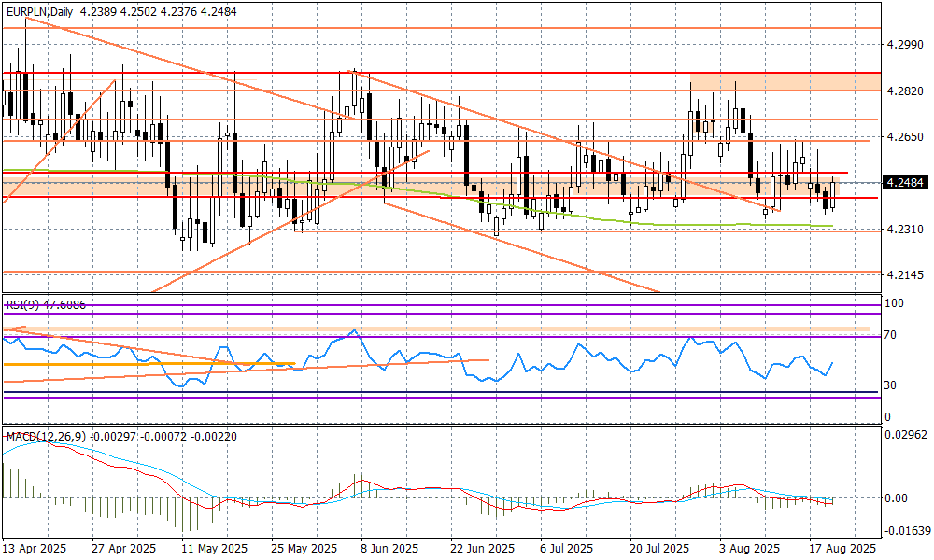934x560 pixels.
Task: Click the 27 Apr 2025 date label
Action: tap(123, 548)
